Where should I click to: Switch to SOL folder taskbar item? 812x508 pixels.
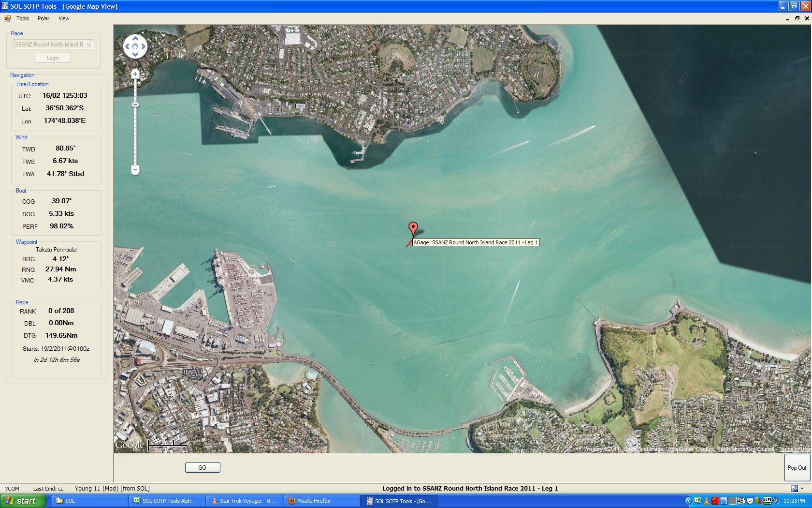90,501
